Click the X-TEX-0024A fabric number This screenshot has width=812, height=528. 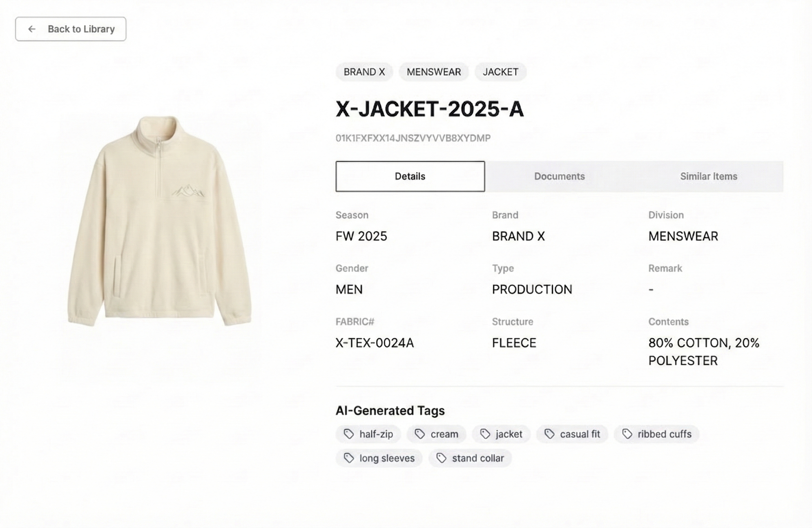click(x=374, y=343)
